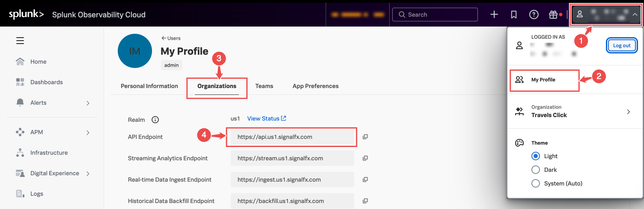This screenshot has width=644, height=209.
Task: Go back via Users link
Action: (171, 38)
